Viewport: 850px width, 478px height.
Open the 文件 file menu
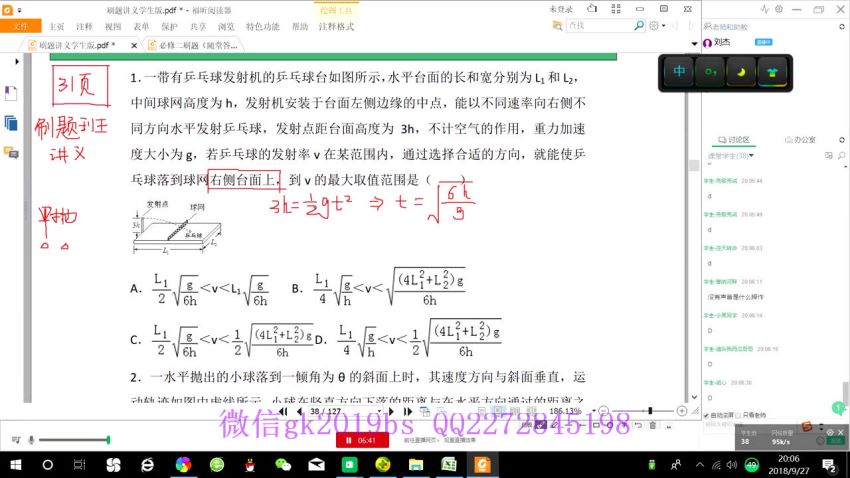[x=21, y=26]
